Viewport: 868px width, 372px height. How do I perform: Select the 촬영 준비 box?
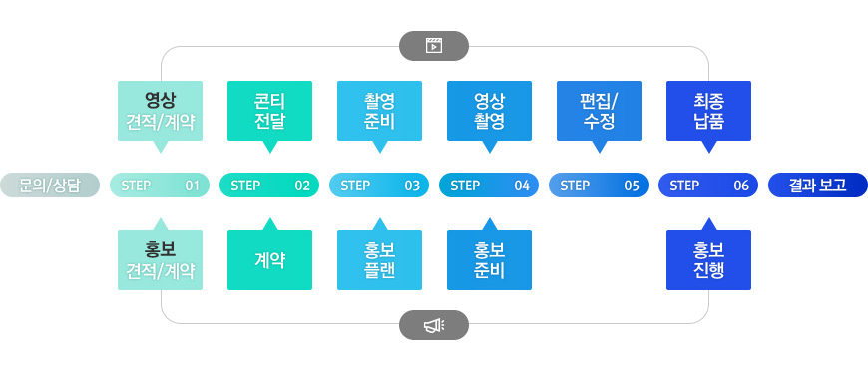tap(379, 111)
